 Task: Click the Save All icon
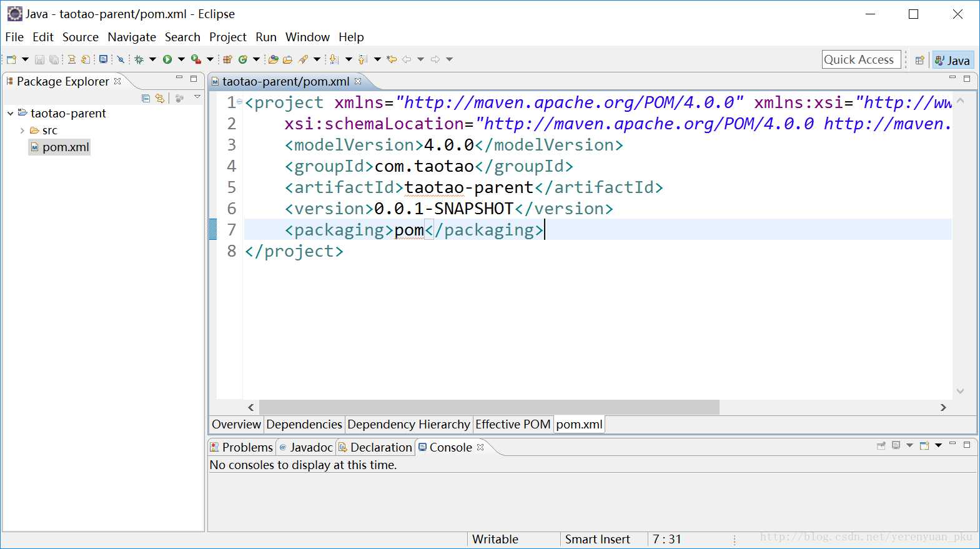54,59
